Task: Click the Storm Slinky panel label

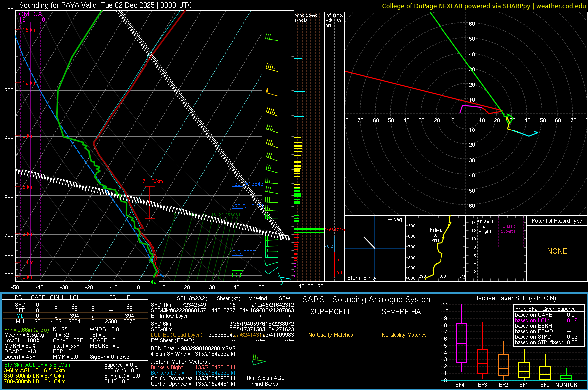Action: coord(361,278)
